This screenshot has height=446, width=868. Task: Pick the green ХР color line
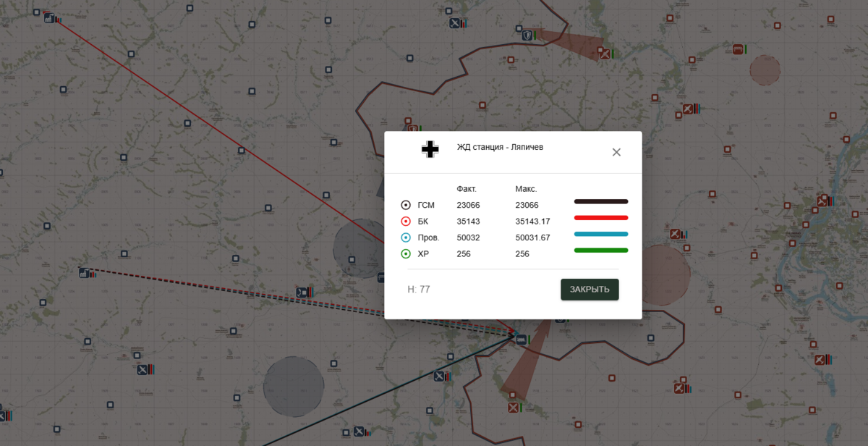click(600, 251)
